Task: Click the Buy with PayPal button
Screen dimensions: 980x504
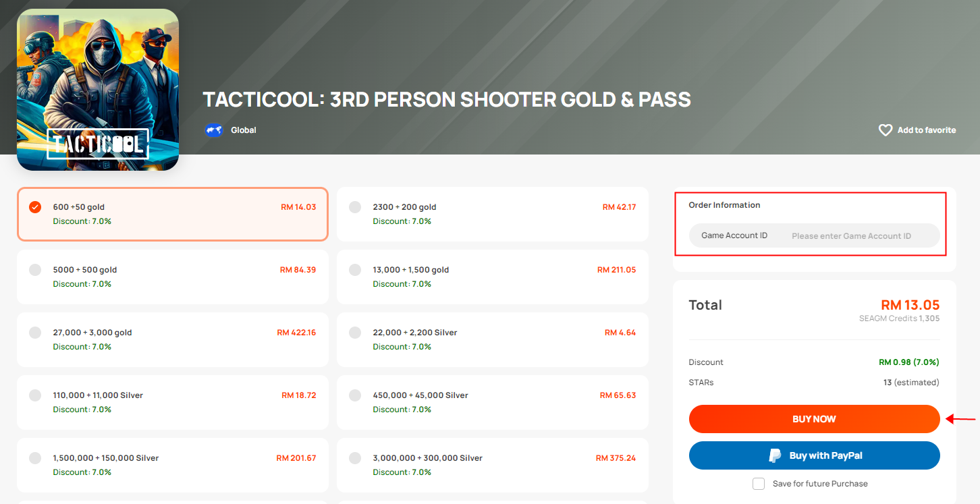Action: click(x=815, y=455)
